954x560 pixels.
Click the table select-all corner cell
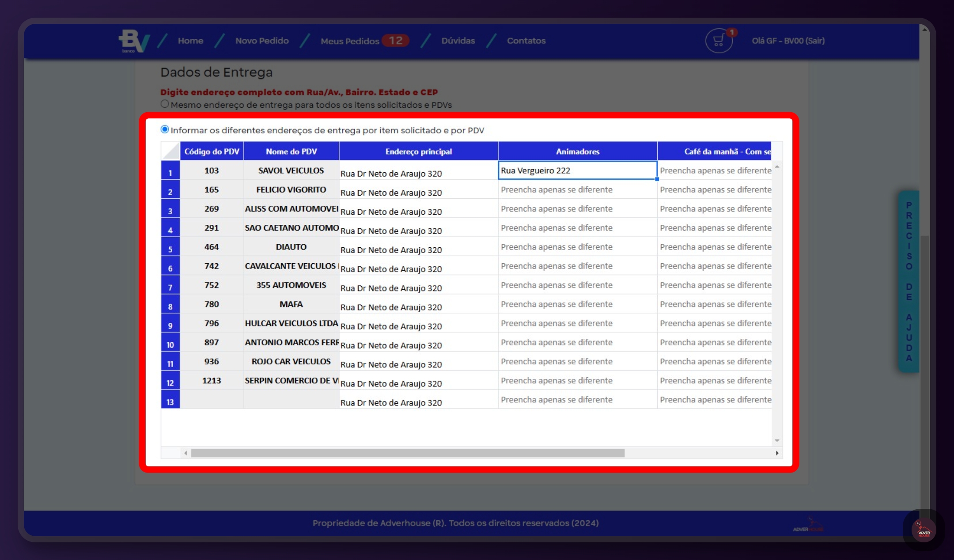coord(170,151)
